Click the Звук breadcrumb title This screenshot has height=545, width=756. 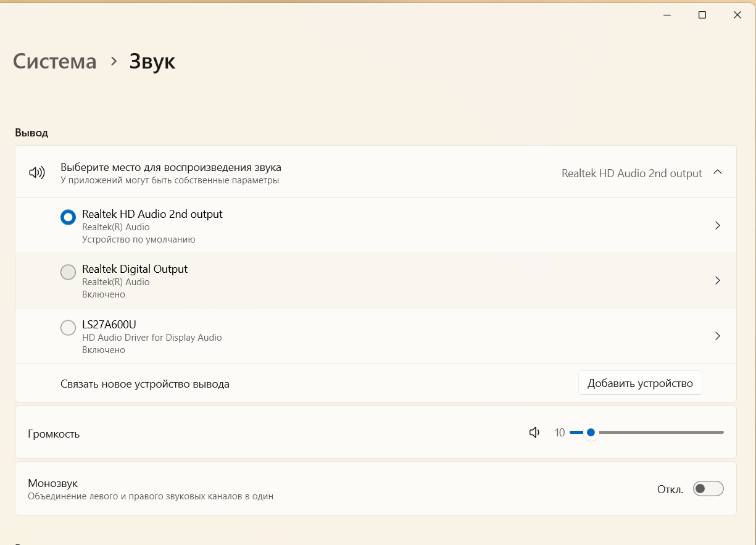[152, 61]
